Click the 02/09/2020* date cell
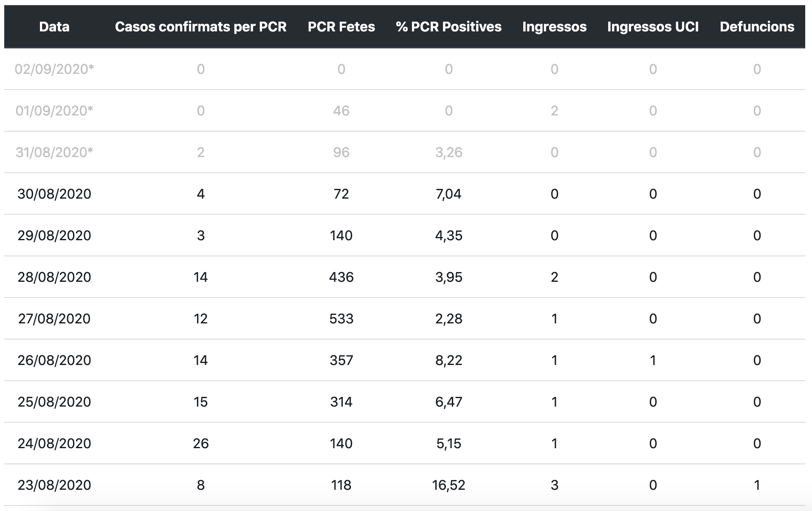Screen dimensions: 812x511 [x=54, y=69]
